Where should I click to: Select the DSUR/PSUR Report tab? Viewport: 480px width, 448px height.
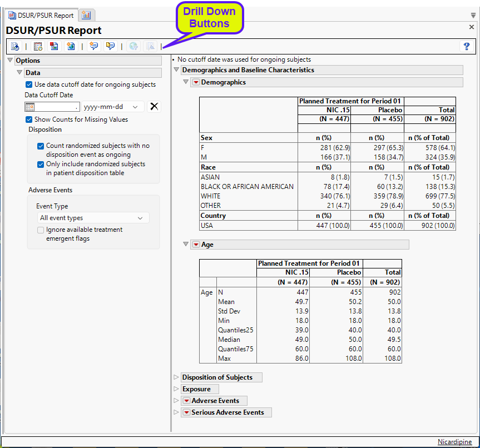pos(41,15)
